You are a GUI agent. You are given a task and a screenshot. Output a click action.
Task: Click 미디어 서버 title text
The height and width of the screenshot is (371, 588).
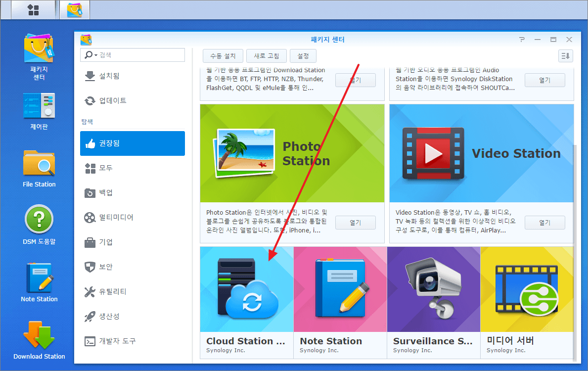click(x=510, y=341)
